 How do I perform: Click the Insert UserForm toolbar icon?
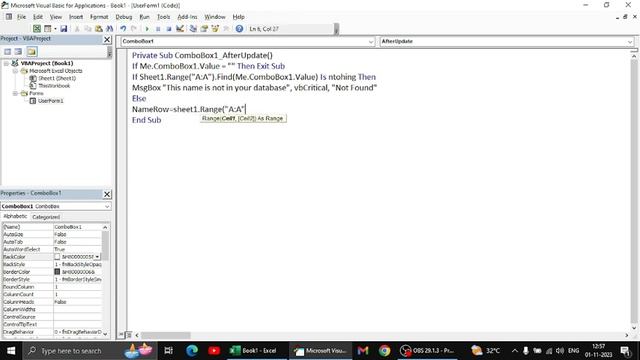click(x=48, y=29)
